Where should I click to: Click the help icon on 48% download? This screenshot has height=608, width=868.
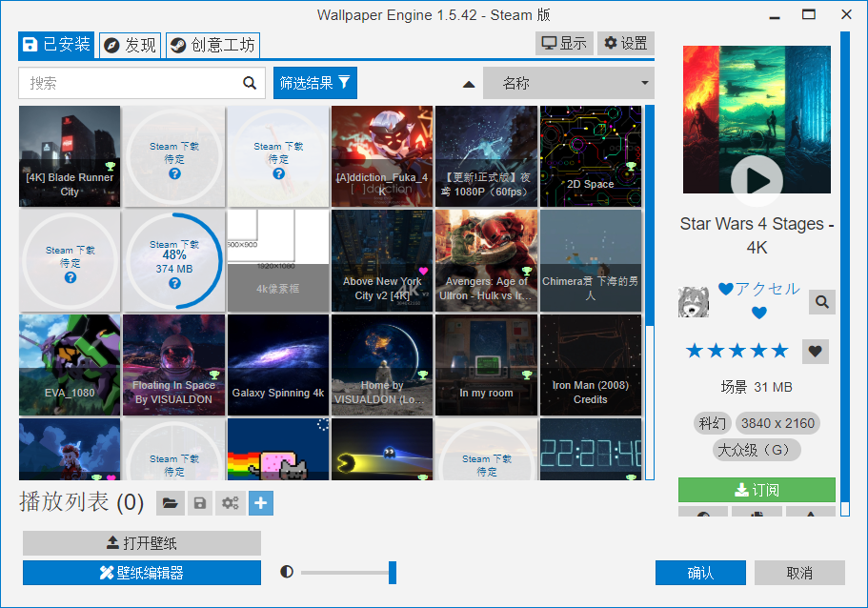(174, 284)
